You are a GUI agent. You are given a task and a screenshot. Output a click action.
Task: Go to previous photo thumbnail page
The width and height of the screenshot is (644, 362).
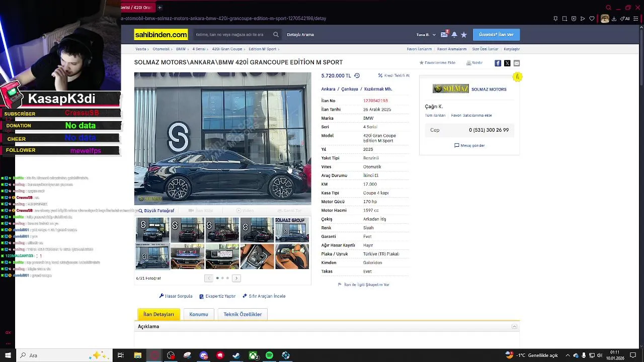209,278
